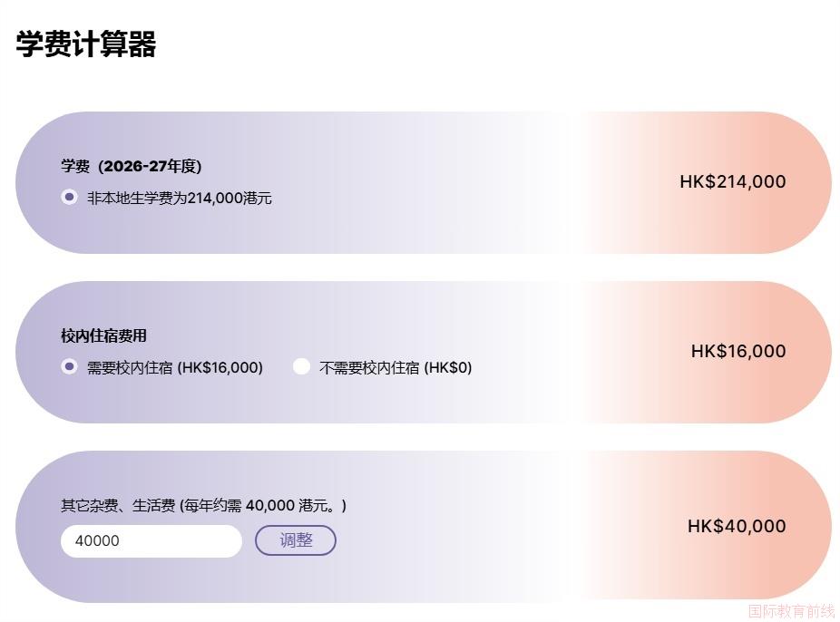Screen dimensions: 840x622
Task: Click the living expenses input showing 40000
Action: coord(151,540)
